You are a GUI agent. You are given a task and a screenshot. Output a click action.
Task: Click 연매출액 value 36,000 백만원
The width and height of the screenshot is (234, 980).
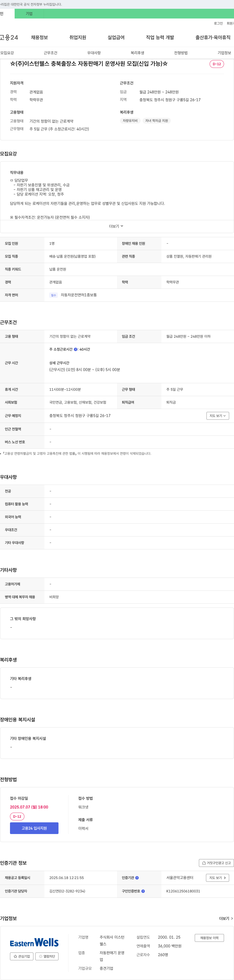tap(170, 946)
